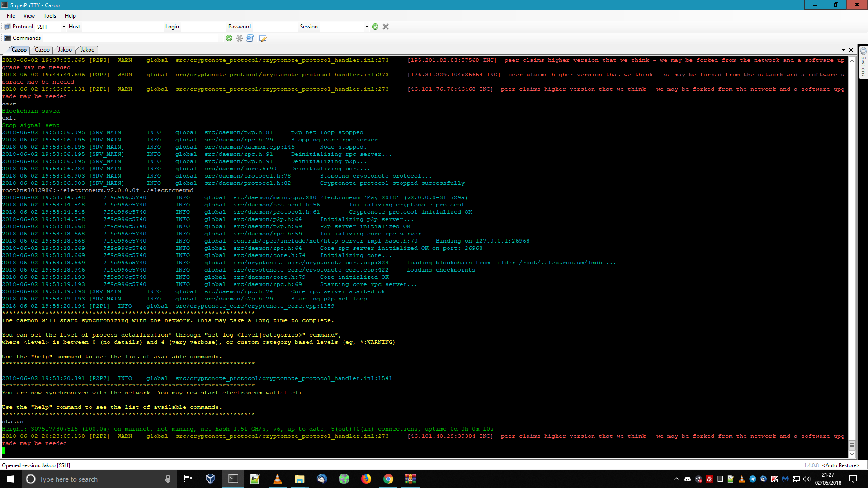
Task: Switch to the first Jakoo tab
Action: click(65, 50)
